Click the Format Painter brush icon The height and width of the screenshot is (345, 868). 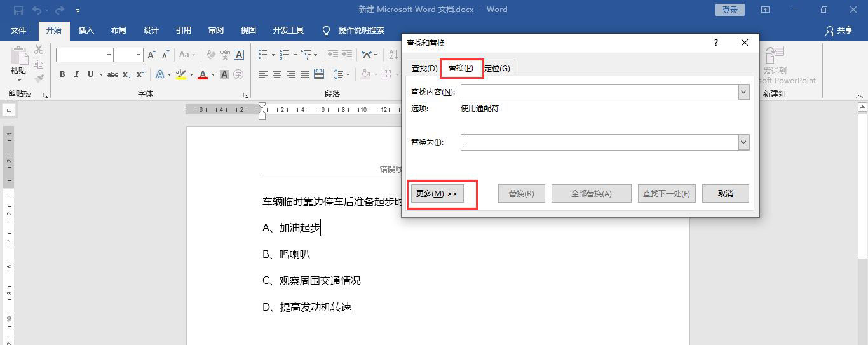tap(39, 79)
